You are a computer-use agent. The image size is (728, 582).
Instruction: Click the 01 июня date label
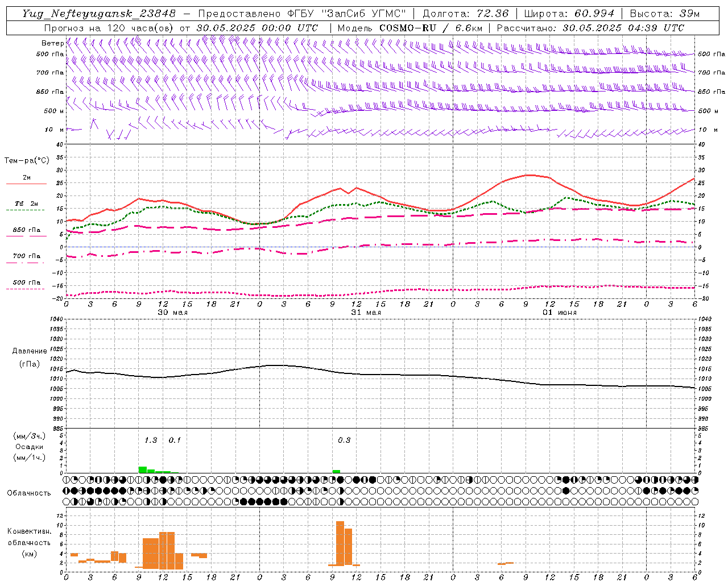[x=560, y=313]
